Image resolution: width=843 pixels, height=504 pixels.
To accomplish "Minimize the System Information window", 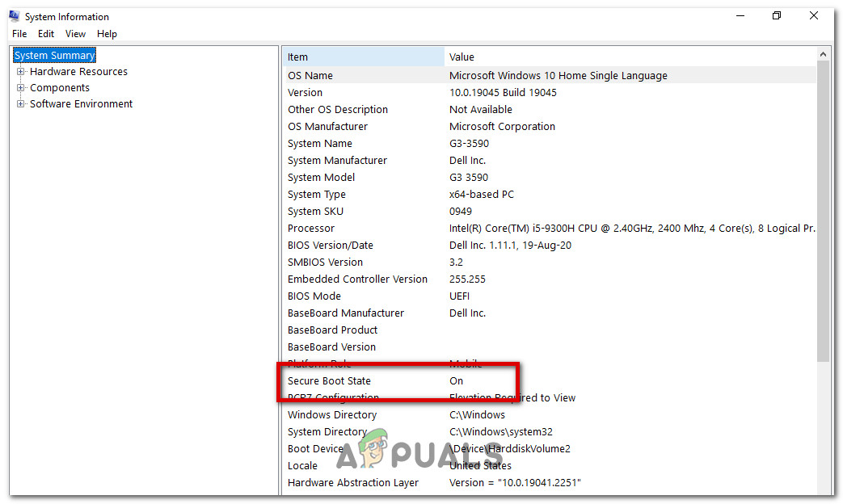I will (740, 16).
